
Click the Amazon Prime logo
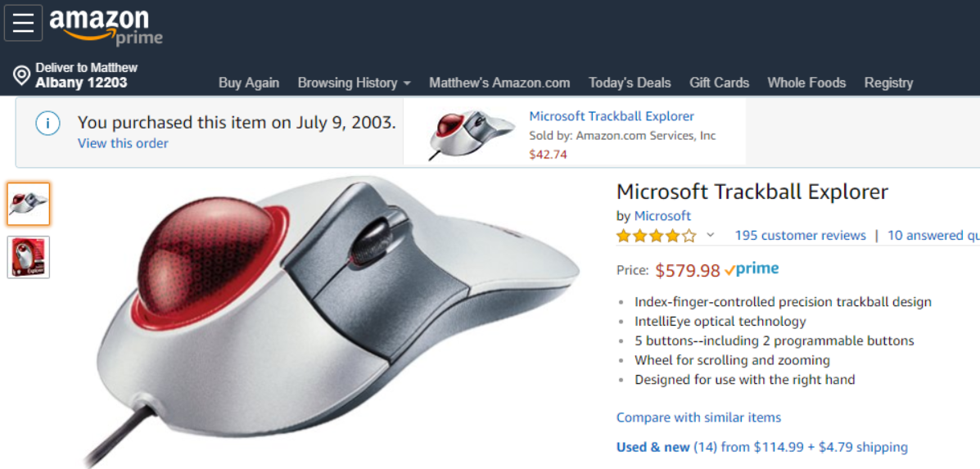105,27
